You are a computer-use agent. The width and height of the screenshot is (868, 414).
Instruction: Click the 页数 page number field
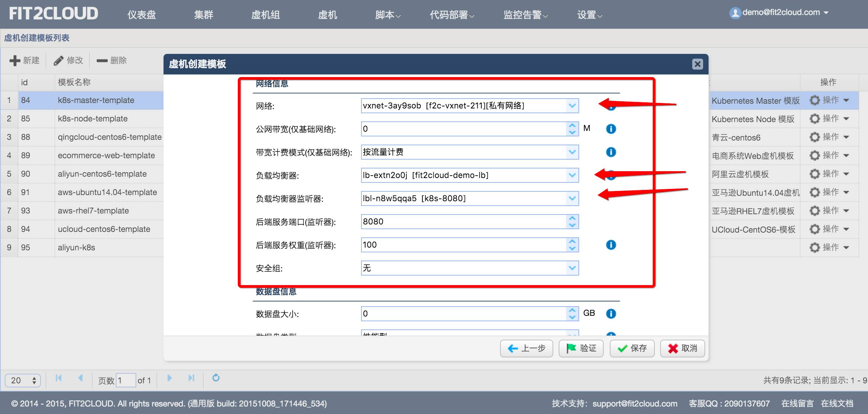coord(126,381)
